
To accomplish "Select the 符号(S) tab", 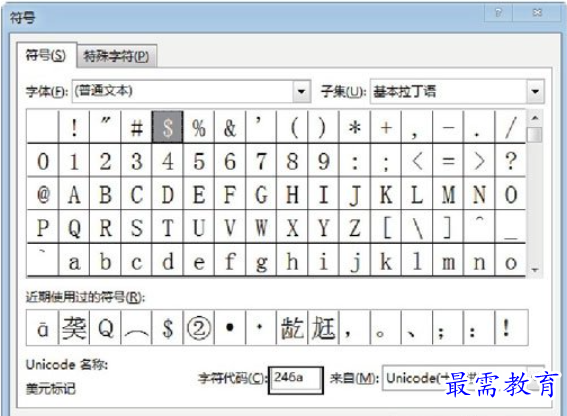I will point(46,55).
